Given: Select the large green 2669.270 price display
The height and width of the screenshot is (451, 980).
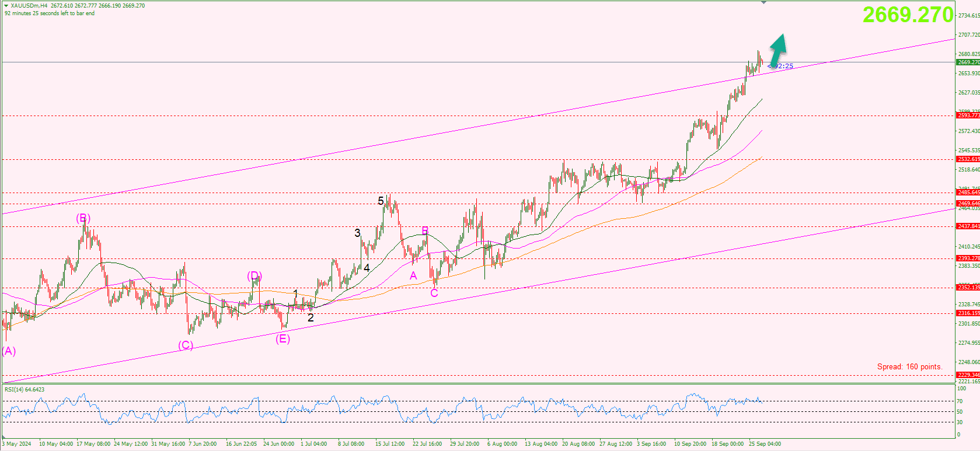Looking at the screenshot, I should click(908, 15).
